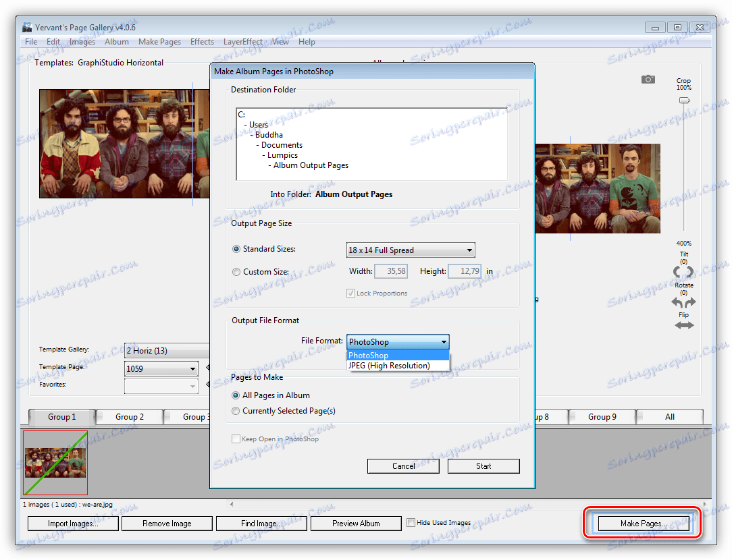This screenshot has width=732, height=560.
Task: Rotate image right using the right curved arrow
Action: (x=690, y=302)
